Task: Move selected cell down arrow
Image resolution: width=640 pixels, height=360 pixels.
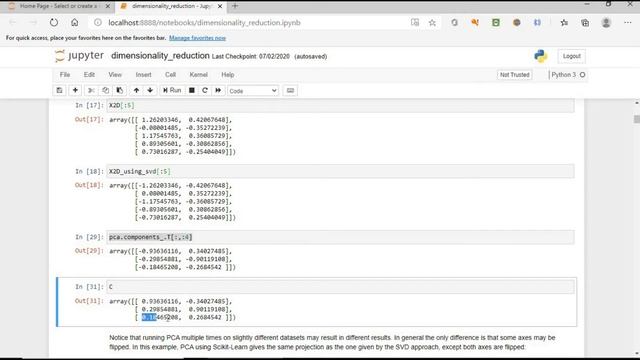Action: (x=150, y=90)
